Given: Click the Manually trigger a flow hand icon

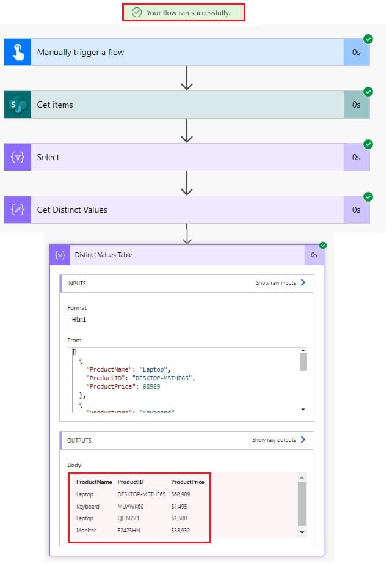Looking at the screenshot, I should point(16,51).
